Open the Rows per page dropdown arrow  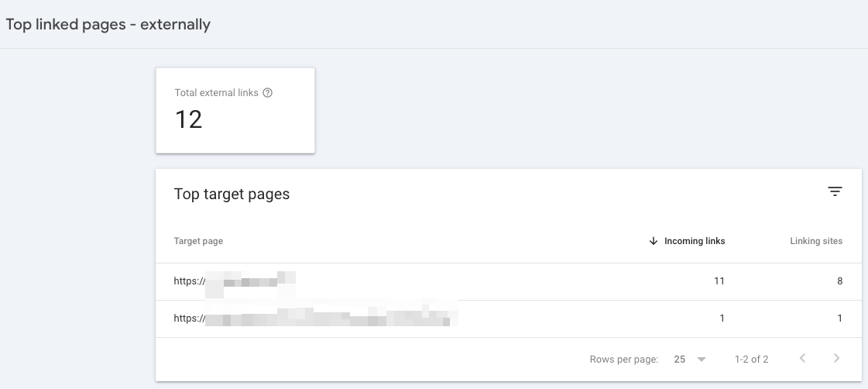[702, 359]
